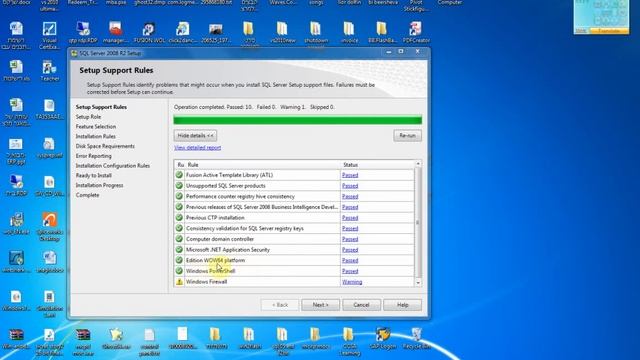The height and width of the screenshot is (360, 640).
Task: Click Hide details button
Action: (x=195, y=136)
